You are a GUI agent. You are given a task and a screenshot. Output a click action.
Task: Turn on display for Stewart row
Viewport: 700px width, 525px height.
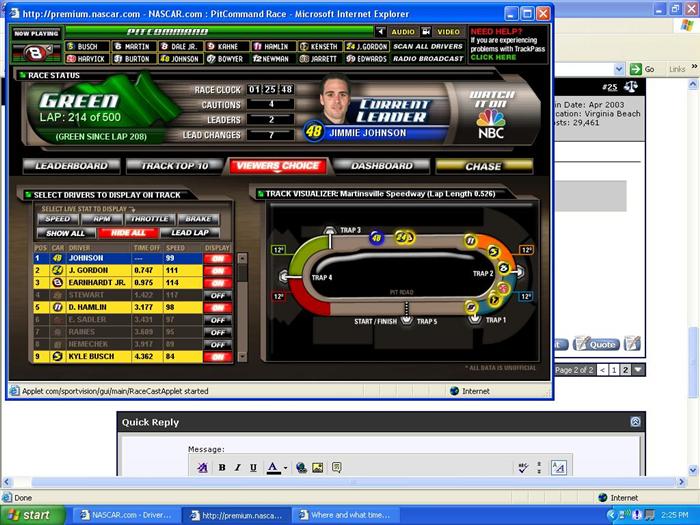(x=218, y=296)
